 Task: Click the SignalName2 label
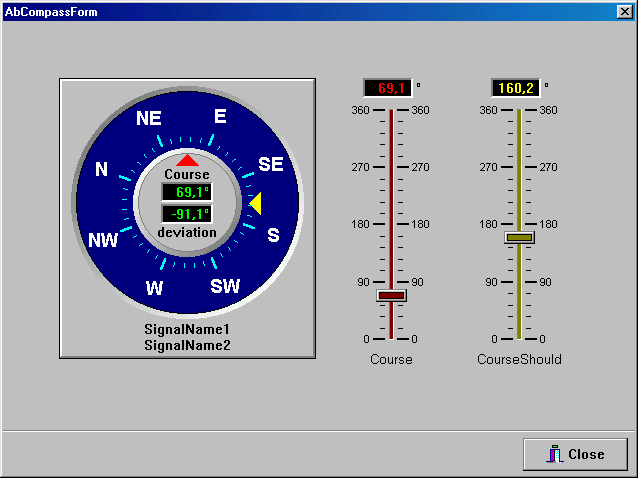click(187, 345)
